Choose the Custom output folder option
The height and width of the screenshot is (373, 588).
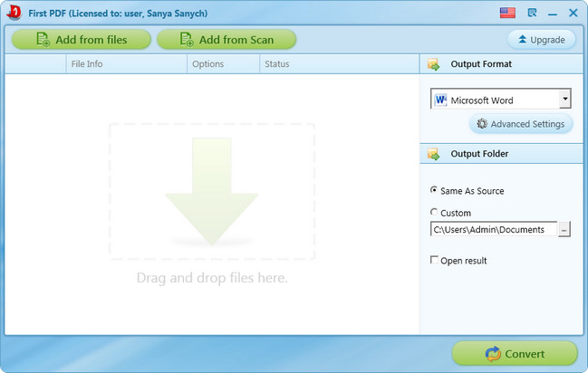(x=435, y=213)
